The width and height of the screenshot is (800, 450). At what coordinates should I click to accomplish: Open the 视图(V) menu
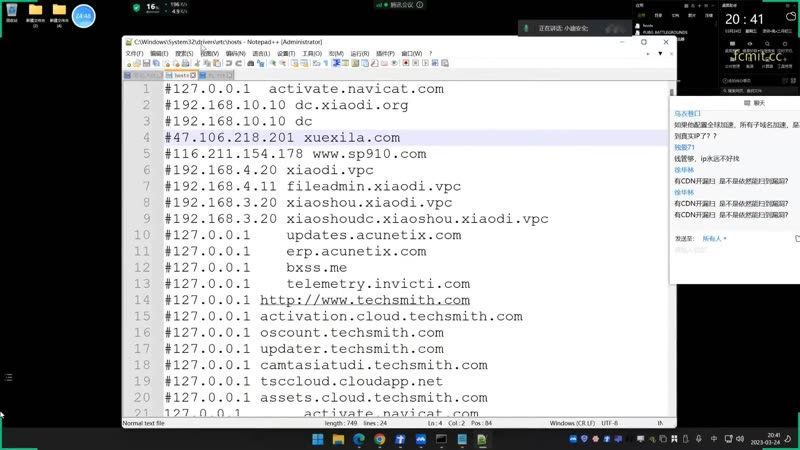click(x=210, y=54)
